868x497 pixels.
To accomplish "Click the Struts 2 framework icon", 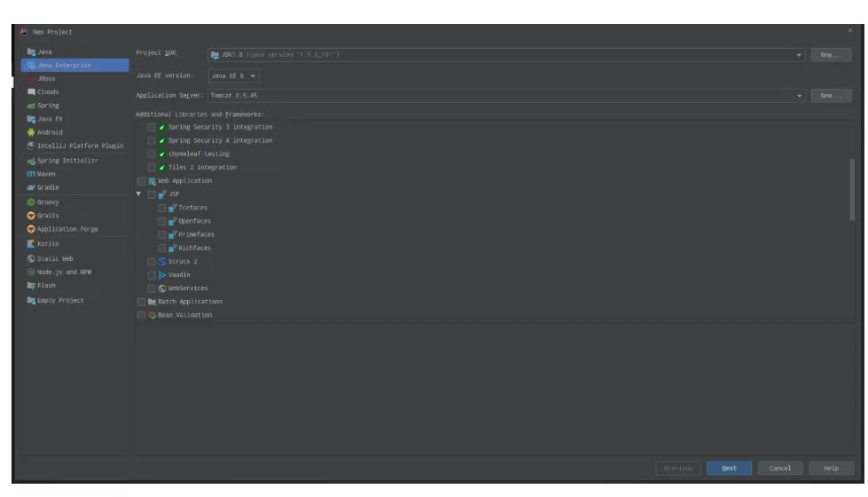I will point(162,262).
